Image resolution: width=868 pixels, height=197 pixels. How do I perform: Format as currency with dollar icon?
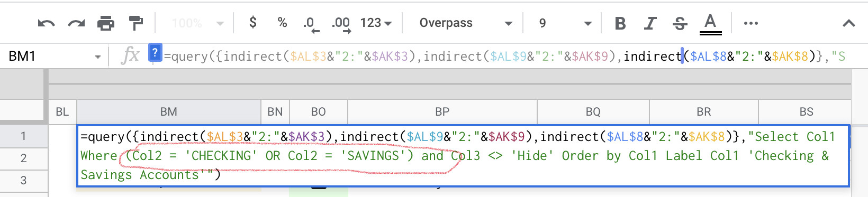[253, 23]
